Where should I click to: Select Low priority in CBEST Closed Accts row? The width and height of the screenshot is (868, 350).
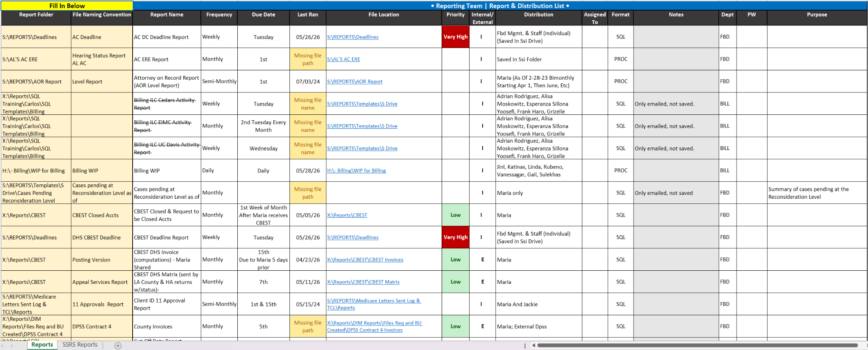pos(456,215)
